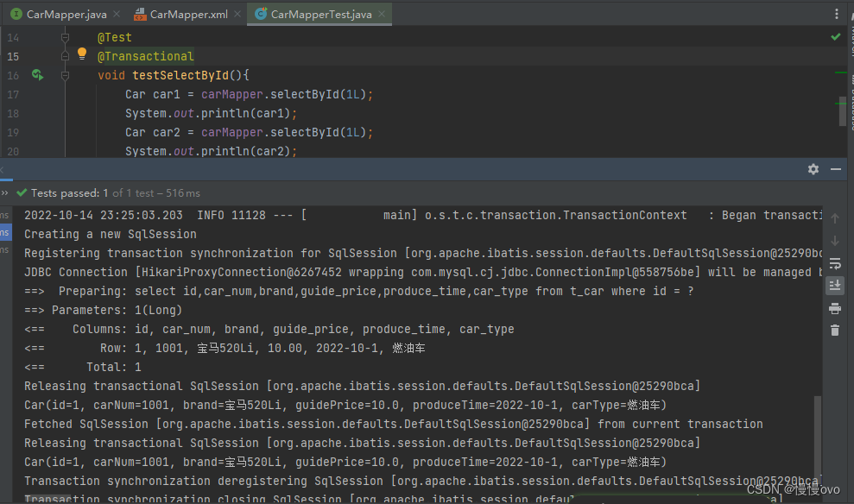Expand the test tree chevrons

(x=5, y=192)
